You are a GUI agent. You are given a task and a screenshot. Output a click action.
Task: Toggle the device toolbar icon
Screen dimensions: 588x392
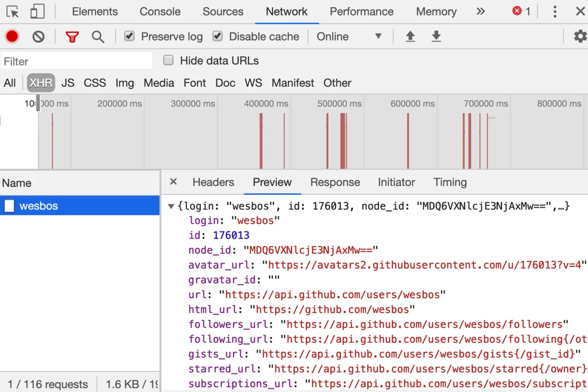pyautogui.click(x=37, y=12)
